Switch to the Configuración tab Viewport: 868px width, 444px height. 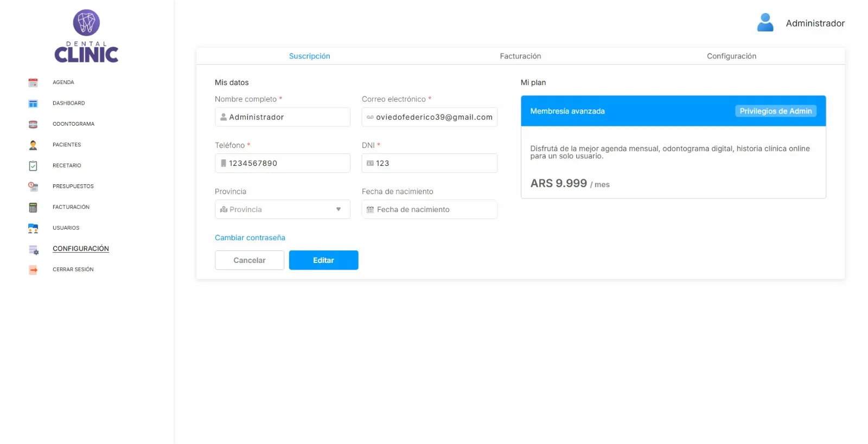click(731, 56)
